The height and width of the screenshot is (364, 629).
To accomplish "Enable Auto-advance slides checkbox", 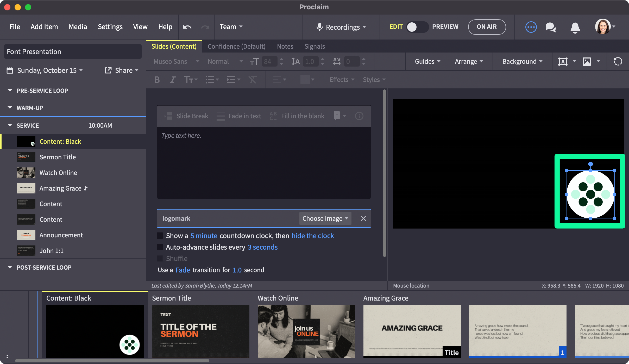I will point(160,247).
